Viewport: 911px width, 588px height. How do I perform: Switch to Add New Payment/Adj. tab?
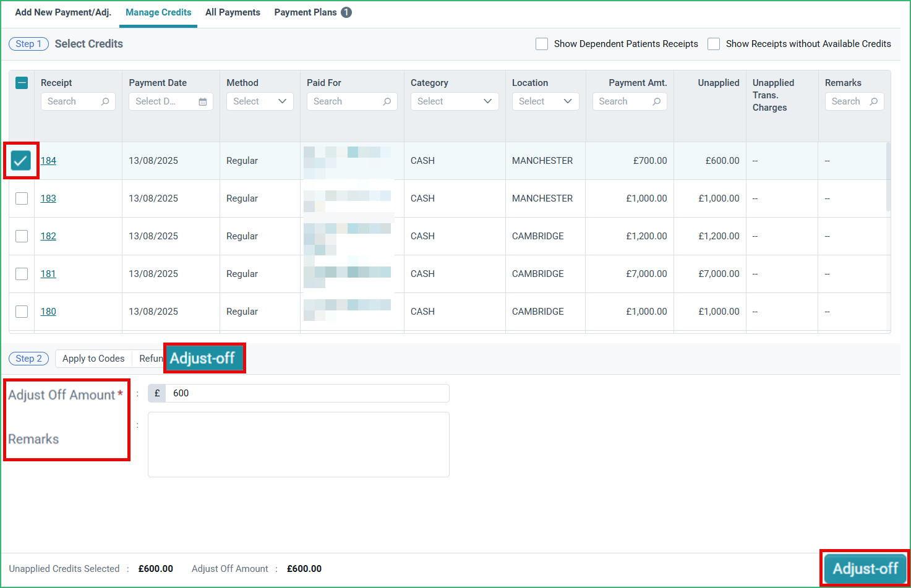(x=63, y=12)
